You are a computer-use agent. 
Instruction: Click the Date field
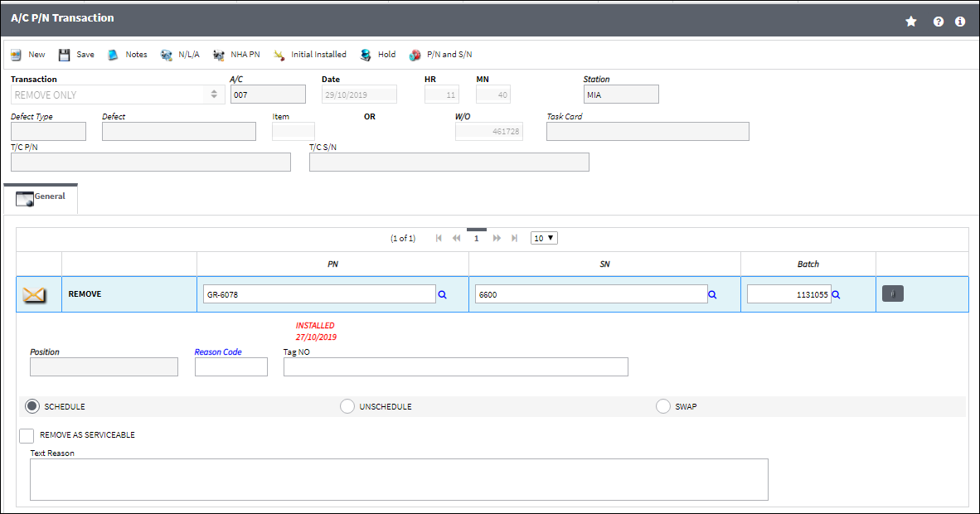click(x=359, y=95)
